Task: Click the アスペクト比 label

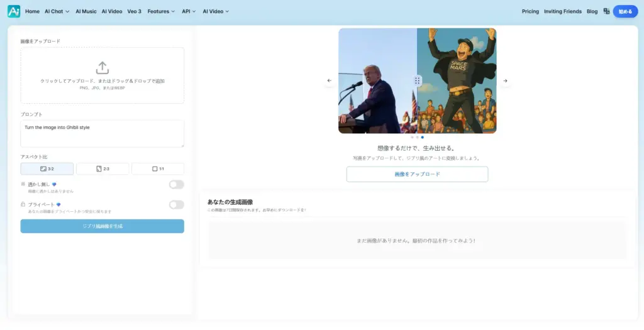Action: (x=34, y=157)
